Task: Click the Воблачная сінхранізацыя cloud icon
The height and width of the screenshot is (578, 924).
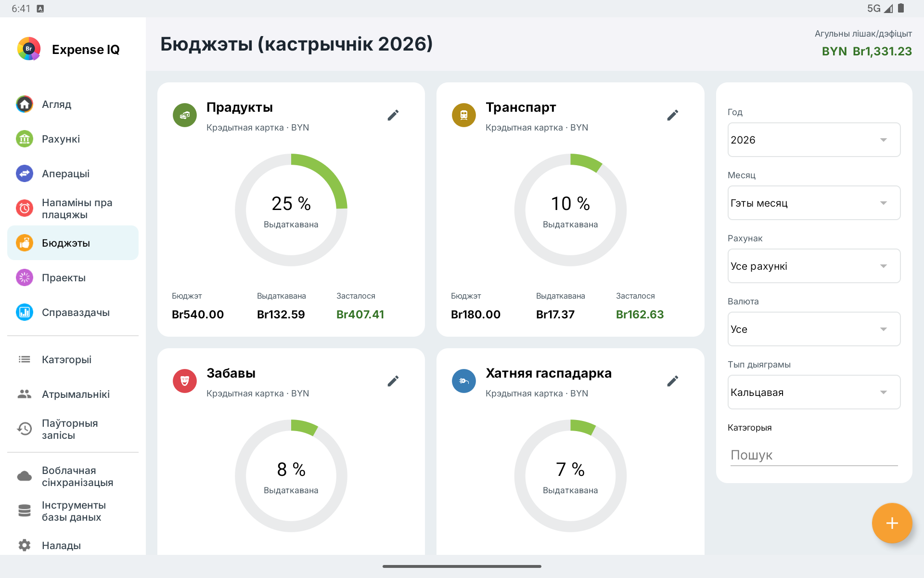Action: (25, 476)
